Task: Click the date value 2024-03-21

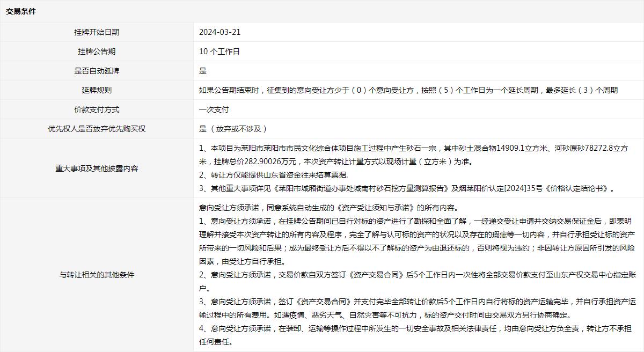Action: pyautogui.click(x=219, y=32)
